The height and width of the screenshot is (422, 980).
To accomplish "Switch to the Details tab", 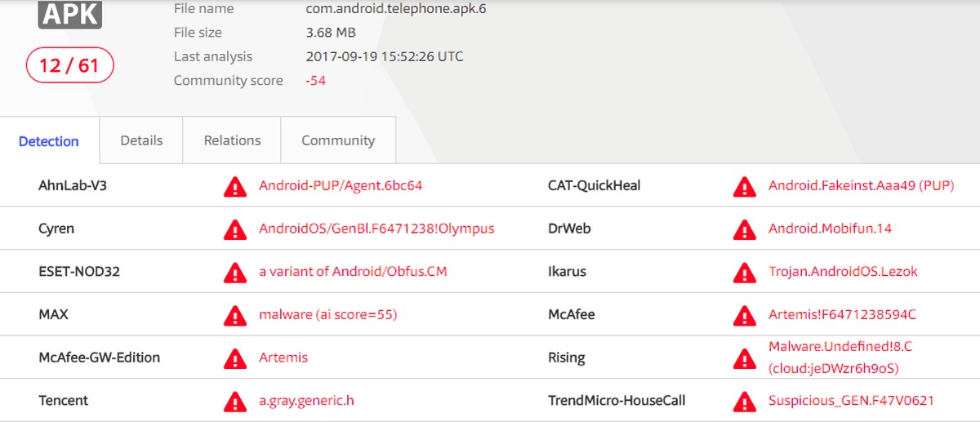I will click(141, 140).
